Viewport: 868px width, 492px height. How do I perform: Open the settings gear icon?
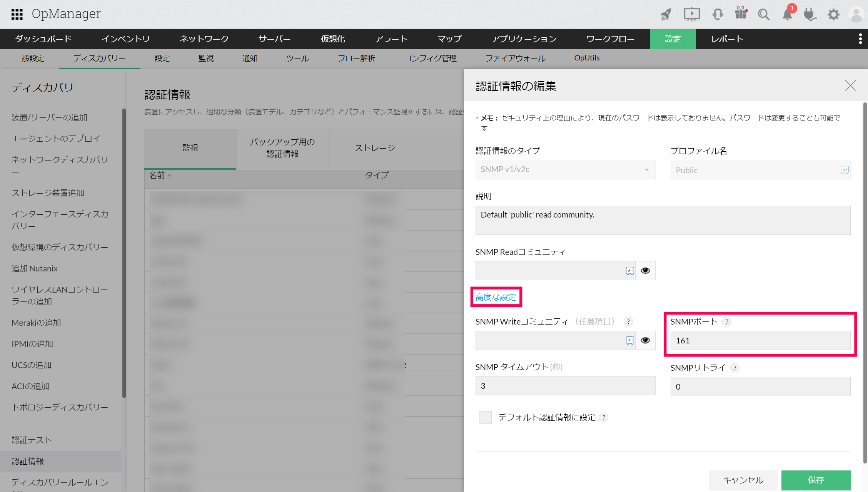pyautogui.click(x=833, y=14)
